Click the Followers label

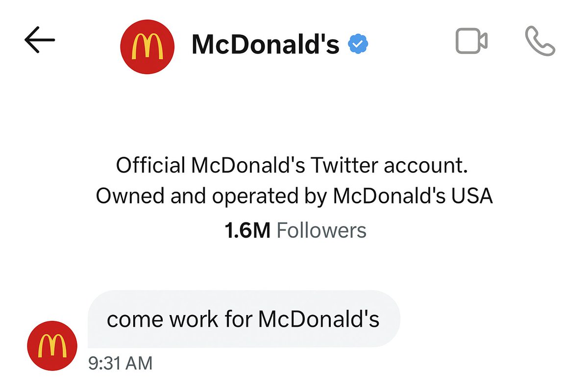(321, 230)
